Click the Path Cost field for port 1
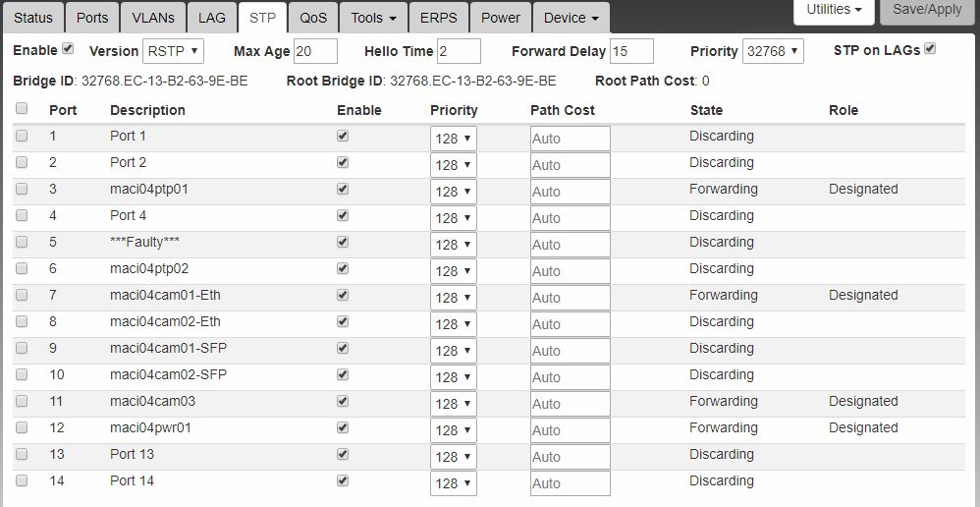This screenshot has height=507, width=980. point(570,139)
